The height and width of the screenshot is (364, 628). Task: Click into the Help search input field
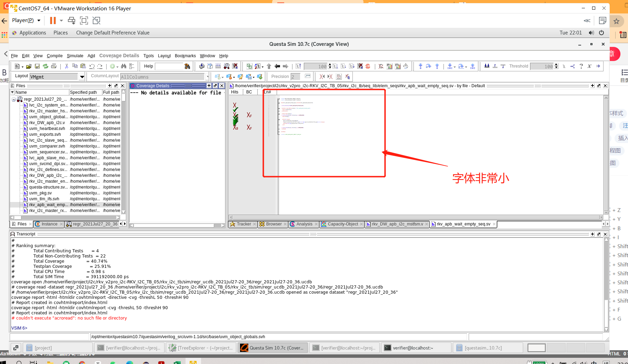[169, 66]
